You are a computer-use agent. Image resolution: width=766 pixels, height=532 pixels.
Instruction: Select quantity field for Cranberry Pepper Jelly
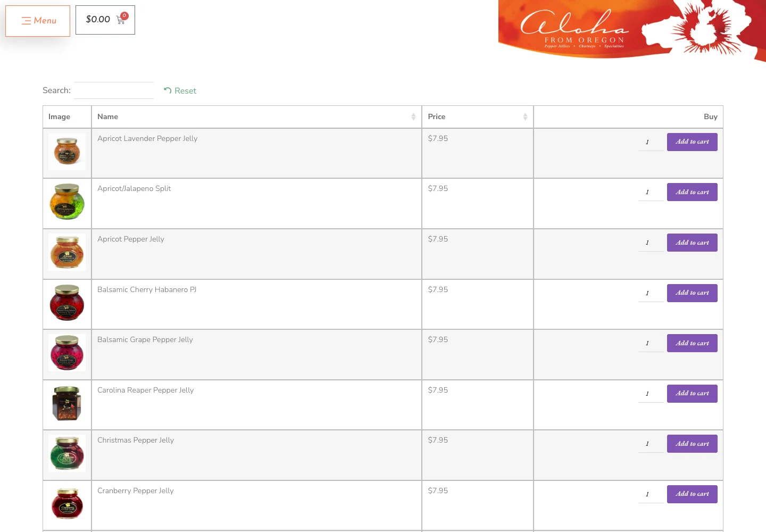coord(651,494)
